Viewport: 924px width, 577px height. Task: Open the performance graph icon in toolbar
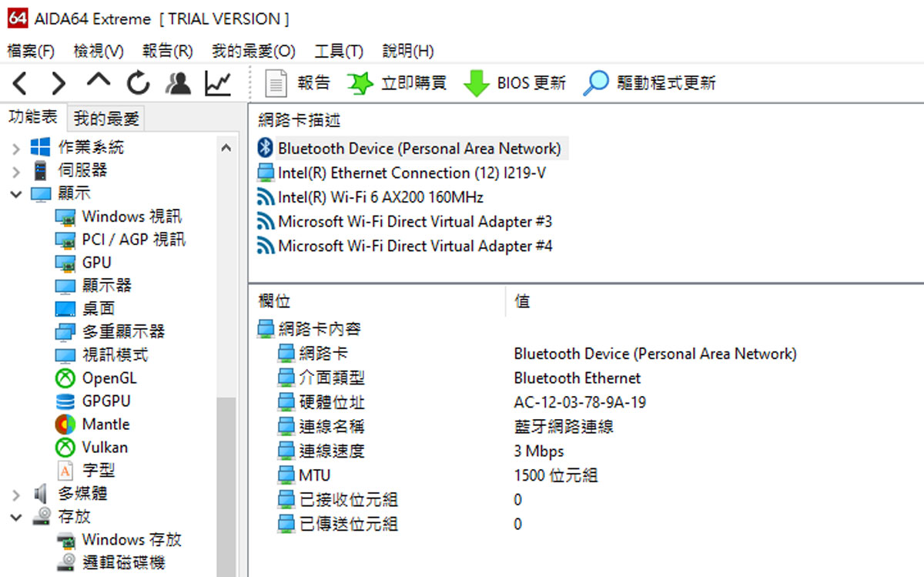[218, 82]
